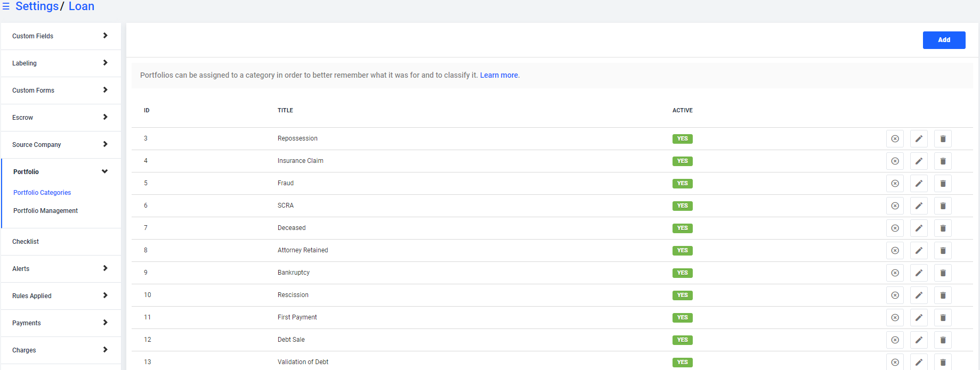980x370 pixels.
Task: Open the hamburger menu icon
Action: [x=6, y=6]
